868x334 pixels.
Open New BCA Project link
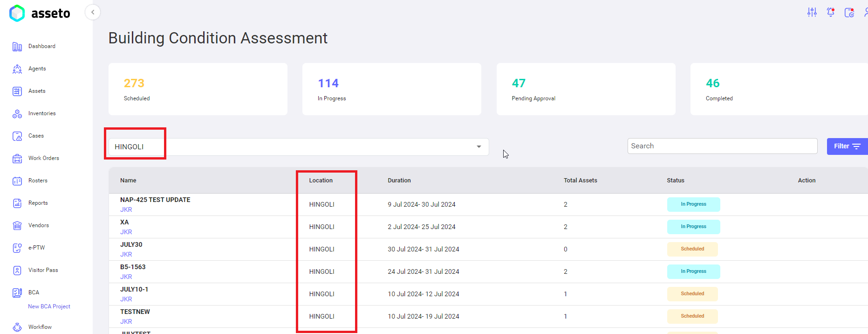[49, 306]
